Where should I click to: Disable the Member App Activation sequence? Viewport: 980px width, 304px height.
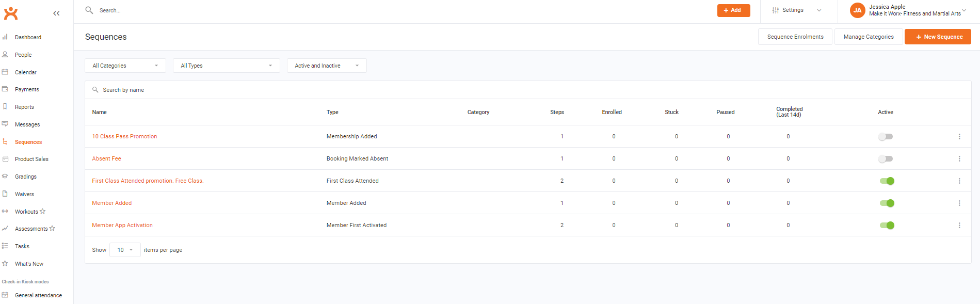click(x=887, y=226)
